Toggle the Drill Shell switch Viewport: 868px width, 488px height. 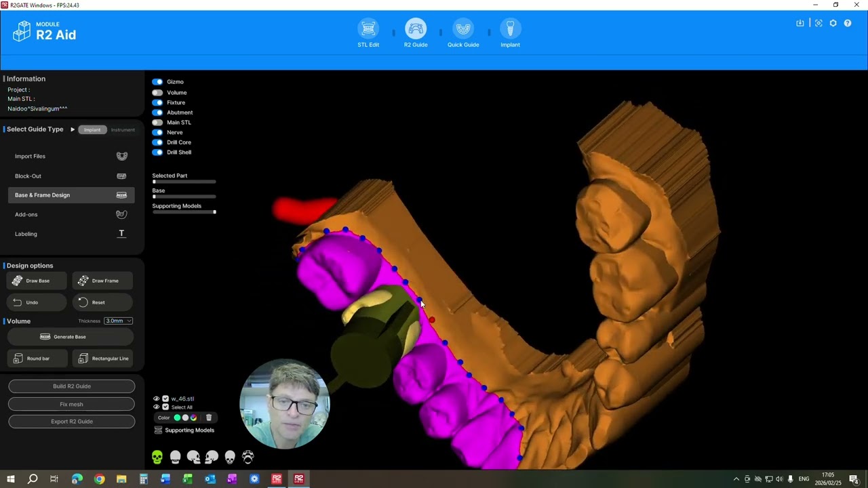click(x=157, y=152)
